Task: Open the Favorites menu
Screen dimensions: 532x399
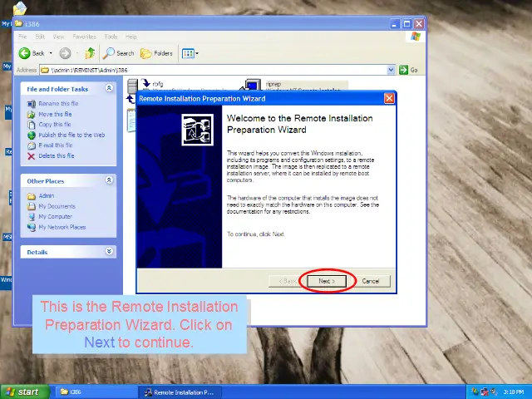Action: [84, 37]
